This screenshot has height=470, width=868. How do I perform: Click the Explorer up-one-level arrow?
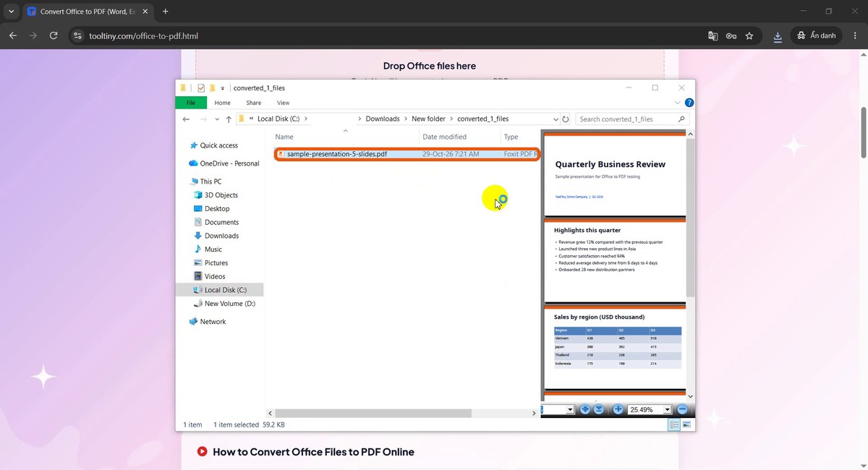click(229, 119)
